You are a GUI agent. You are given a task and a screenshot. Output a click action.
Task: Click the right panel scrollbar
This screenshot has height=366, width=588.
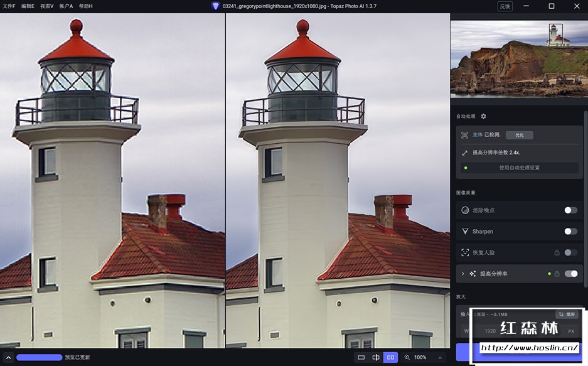click(x=585, y=199)
